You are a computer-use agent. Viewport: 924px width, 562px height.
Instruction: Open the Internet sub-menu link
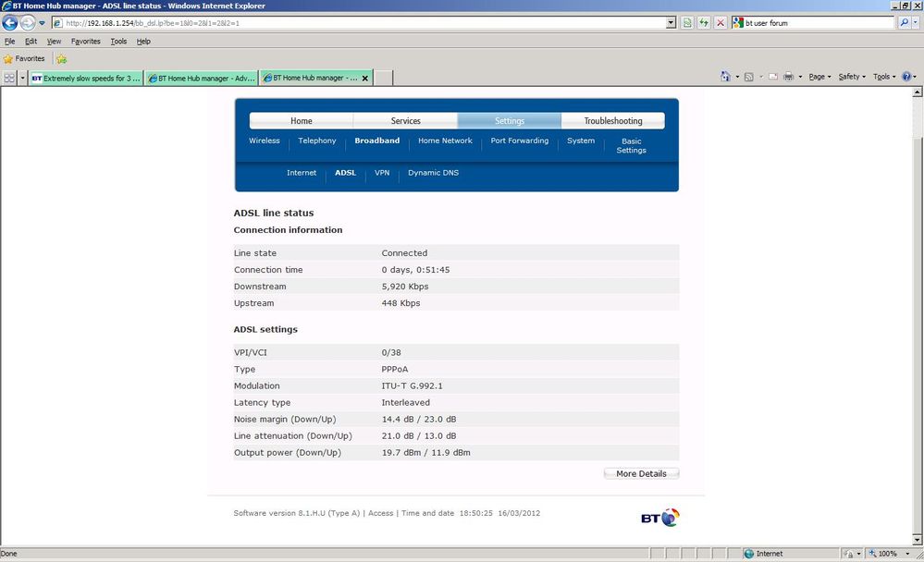302,173
